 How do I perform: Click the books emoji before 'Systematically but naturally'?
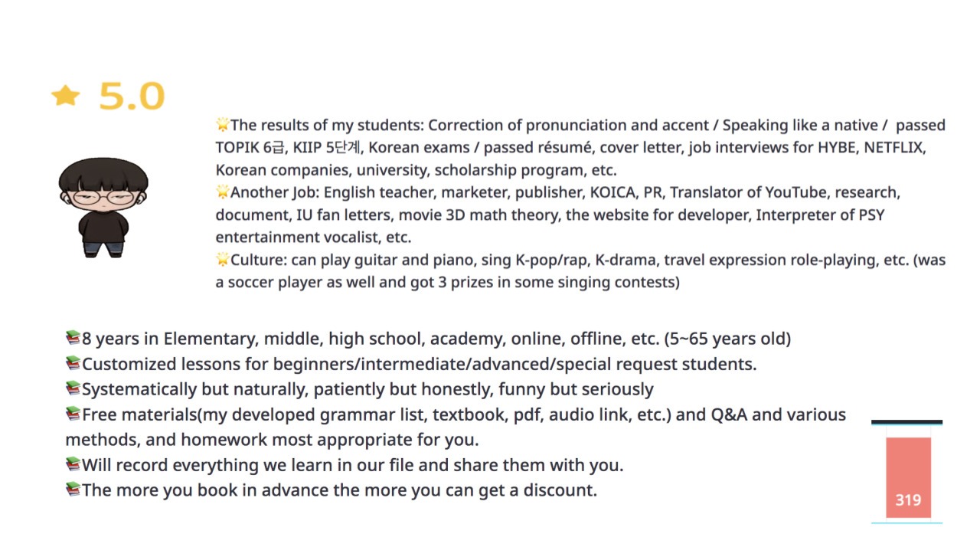pyautogui.click(x=73, y=388)
